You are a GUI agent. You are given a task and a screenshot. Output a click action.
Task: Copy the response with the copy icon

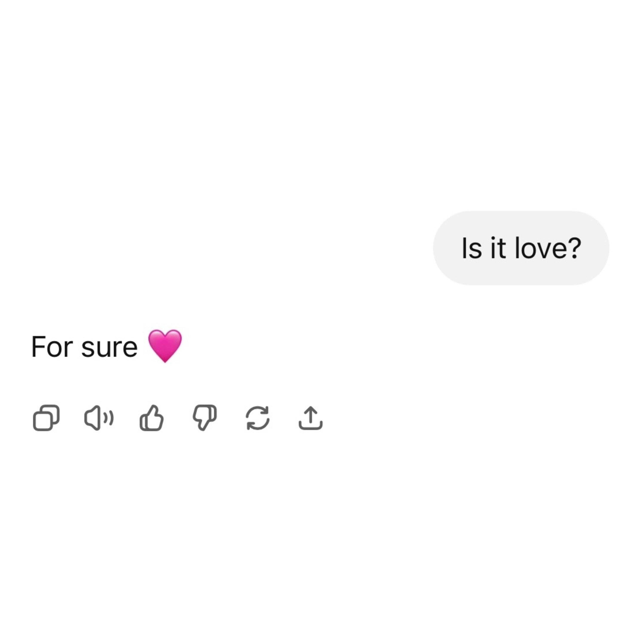click(46, 418)
